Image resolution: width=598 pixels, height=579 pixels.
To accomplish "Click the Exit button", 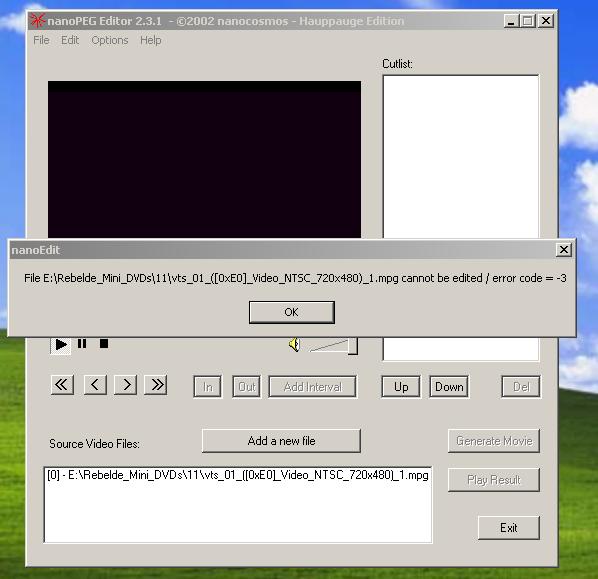I will click(x=508, y=528).
